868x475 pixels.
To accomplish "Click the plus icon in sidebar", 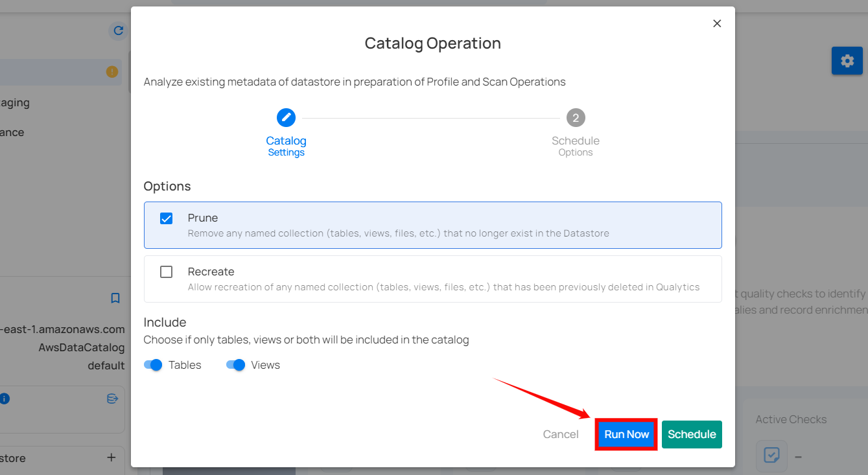I will (x=111, y=458).
